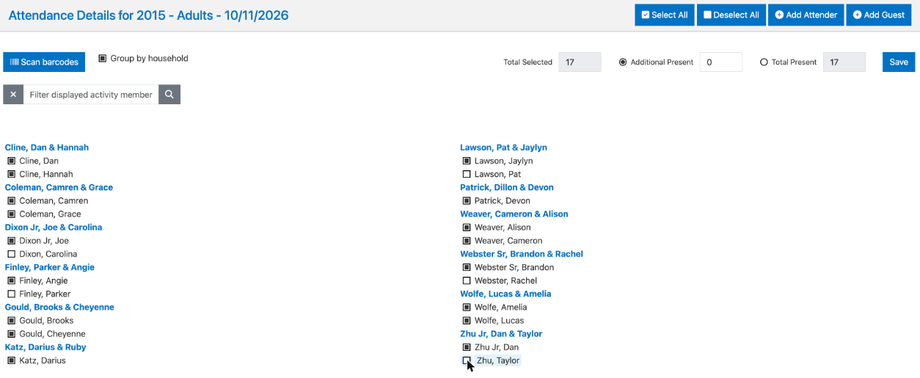This screenshot has width=920, height=378.
Task: Select Total Present radio option
Action: coord(764,62)
